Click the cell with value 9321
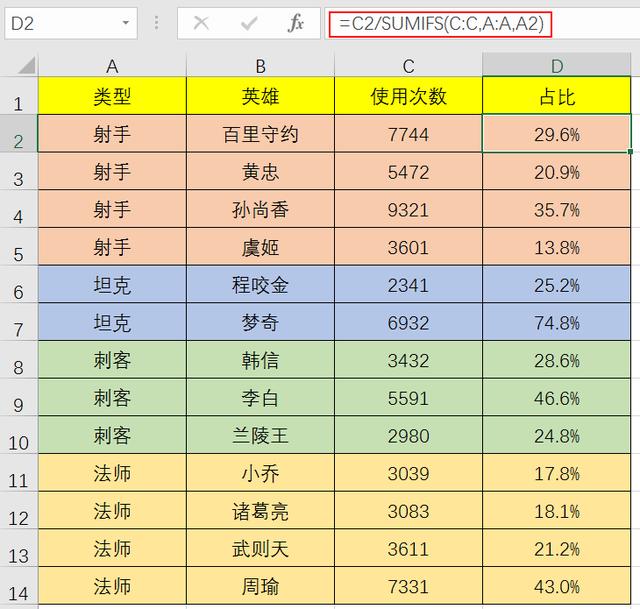The height and width of the screenshot is (609, 640). click(408, 210)
